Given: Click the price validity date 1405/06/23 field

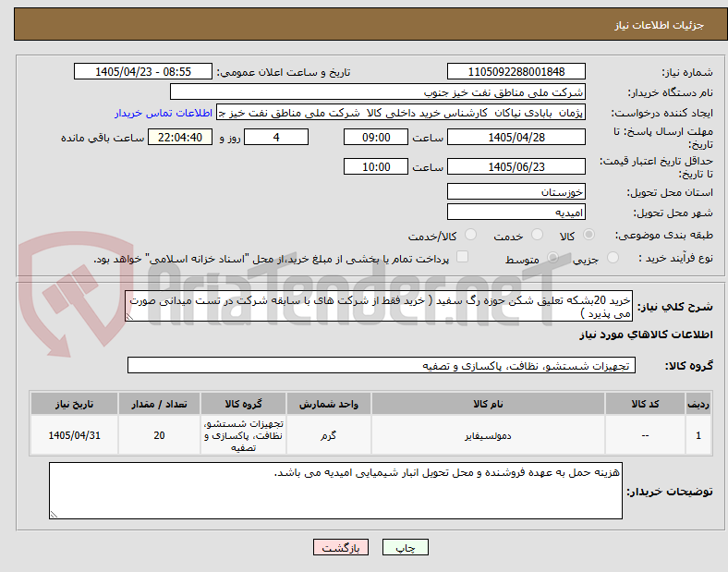Looking at the screenshot, I should pos(516,166).
